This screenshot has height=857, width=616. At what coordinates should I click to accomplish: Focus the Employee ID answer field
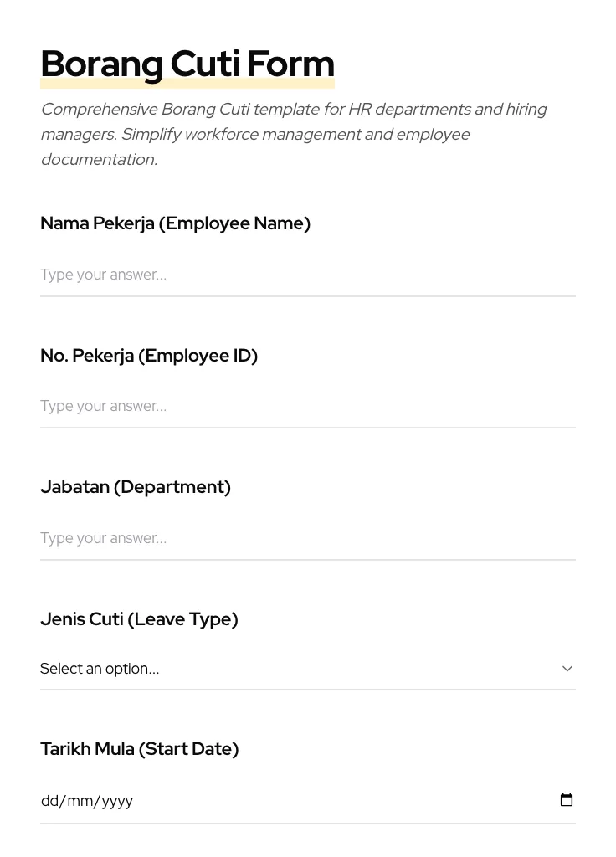tap(307, 406)
